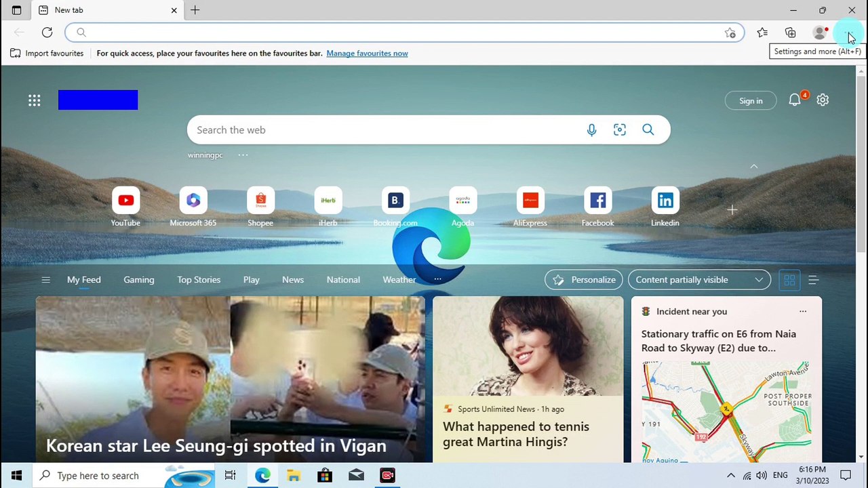The image size is (868, 488).
Task: Open Task View on taskbar
Action: tap(231, 476)
